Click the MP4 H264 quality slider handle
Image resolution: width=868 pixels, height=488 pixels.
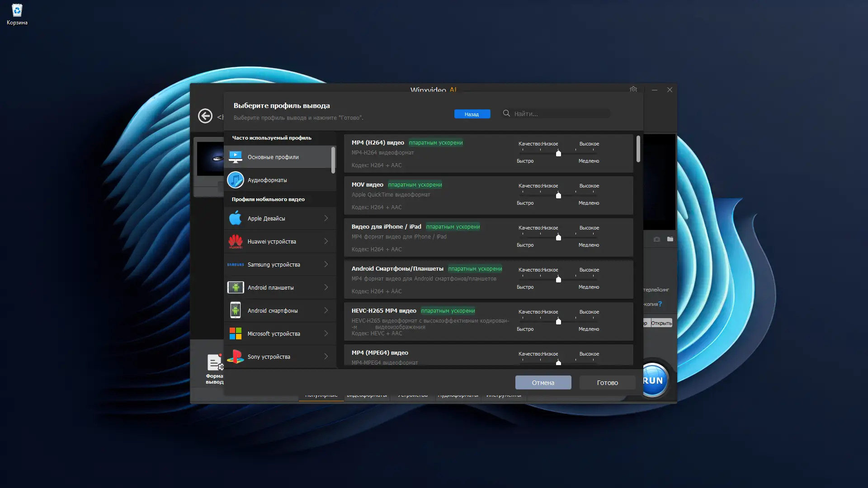[558, 154]
